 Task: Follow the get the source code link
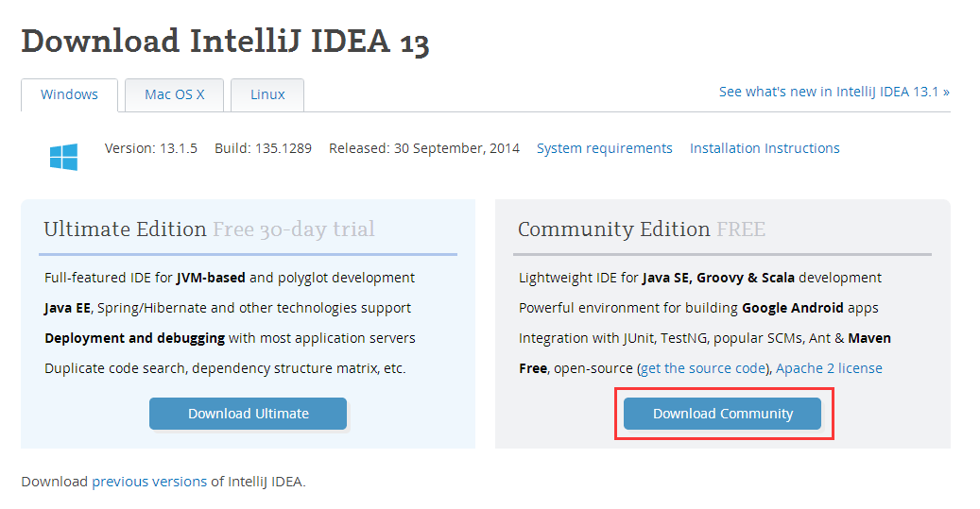tap(702, 368)
